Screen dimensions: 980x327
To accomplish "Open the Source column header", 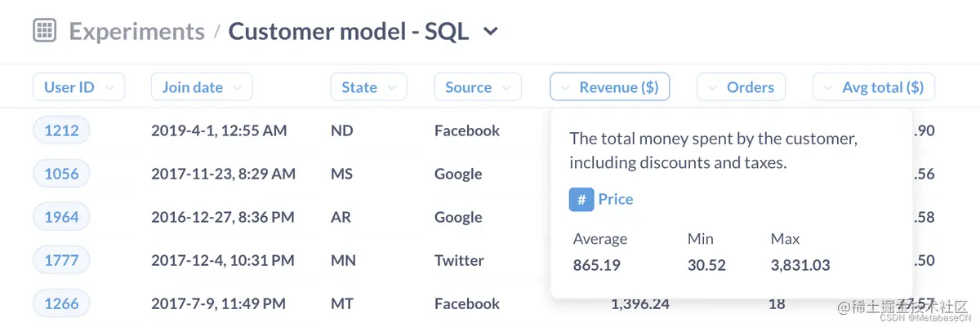I will 477,87.
